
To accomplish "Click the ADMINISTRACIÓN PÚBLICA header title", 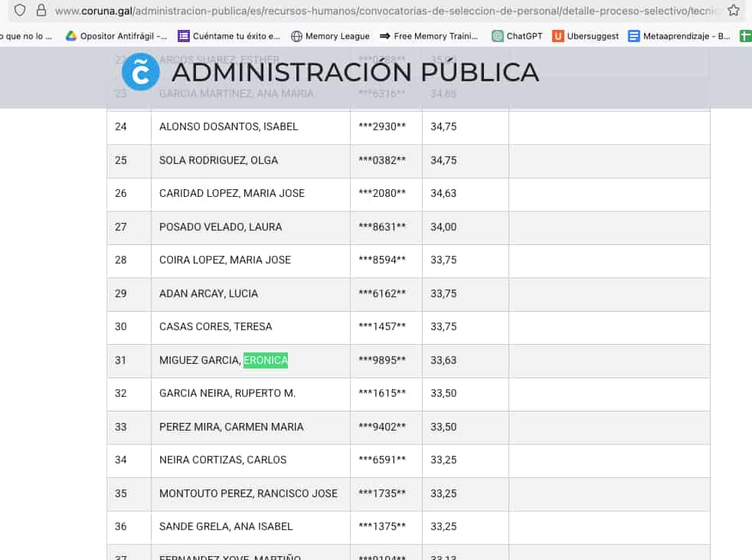I will coord(355,72).
